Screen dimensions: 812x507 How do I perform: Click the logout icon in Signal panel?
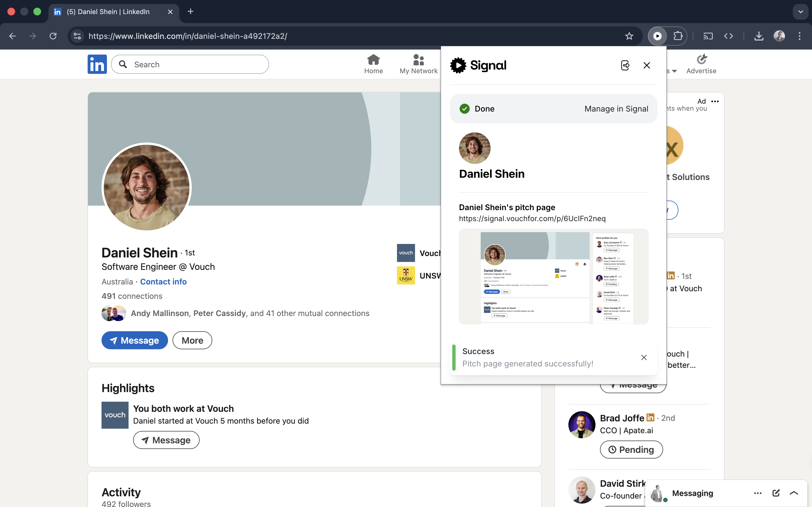tap(625, 65)
